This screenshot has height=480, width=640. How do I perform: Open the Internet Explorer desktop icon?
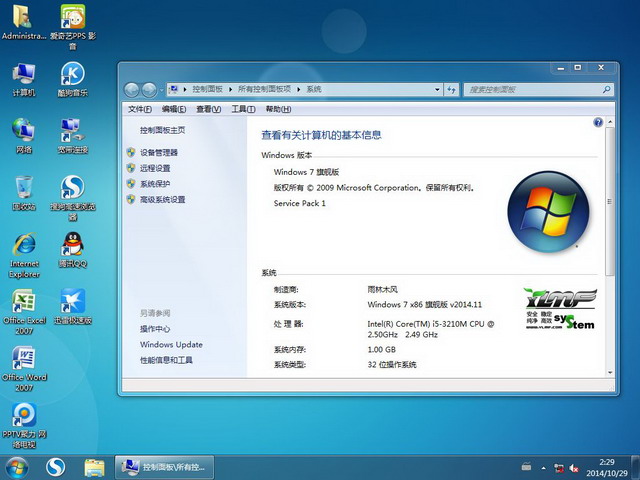coord(24,256)
